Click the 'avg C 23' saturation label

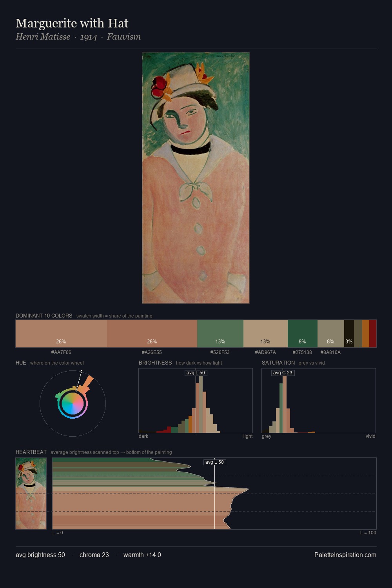click(x=283, y=373)
